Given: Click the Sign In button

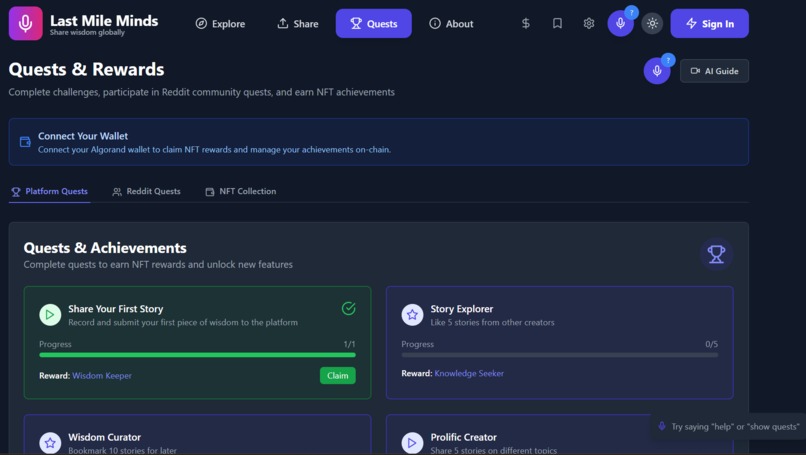Looking at the screenshot, I should [709, 24].
